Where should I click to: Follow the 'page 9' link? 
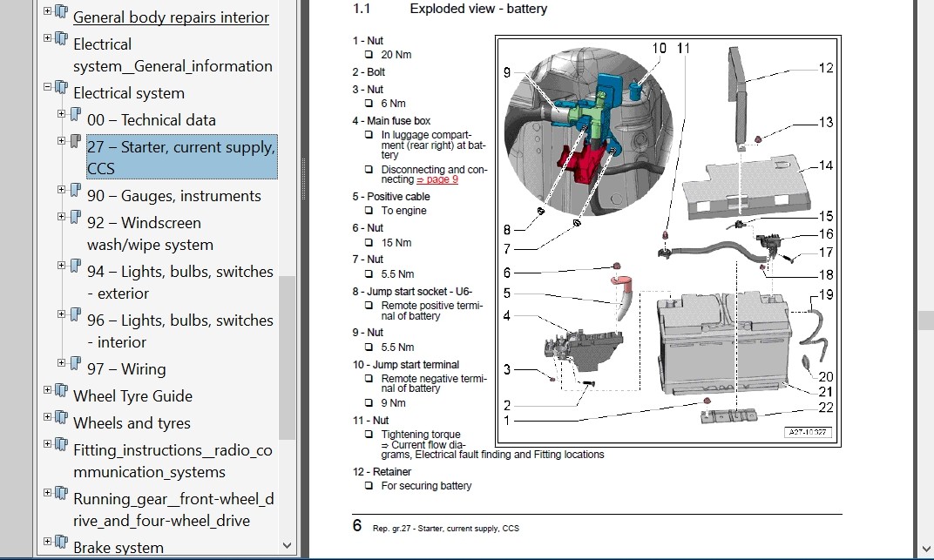(x=437, y=179)
